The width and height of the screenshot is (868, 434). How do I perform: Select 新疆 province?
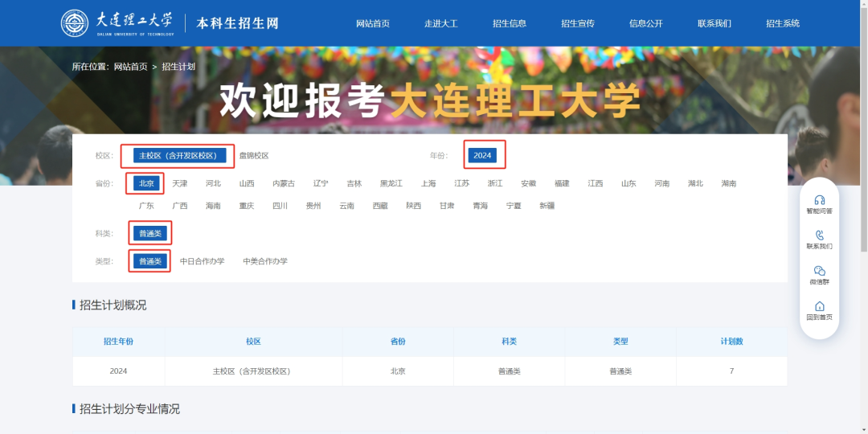pyautogui.click(x=547, y=206)
